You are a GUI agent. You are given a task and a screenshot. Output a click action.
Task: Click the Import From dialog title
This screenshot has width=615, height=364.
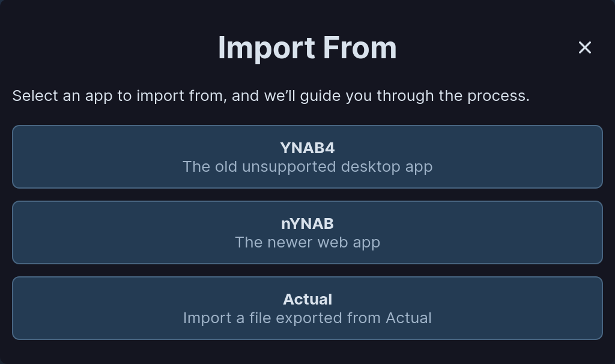[307, 47]
